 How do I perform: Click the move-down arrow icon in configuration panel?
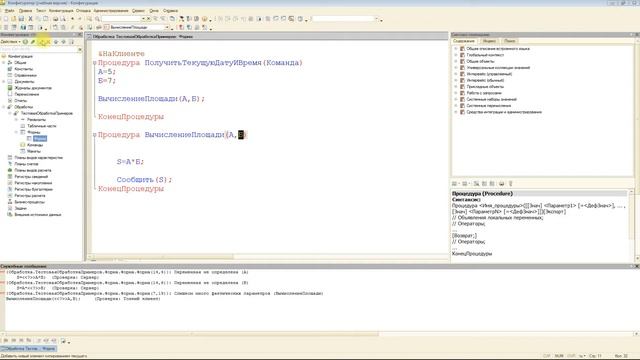point(63,42)
